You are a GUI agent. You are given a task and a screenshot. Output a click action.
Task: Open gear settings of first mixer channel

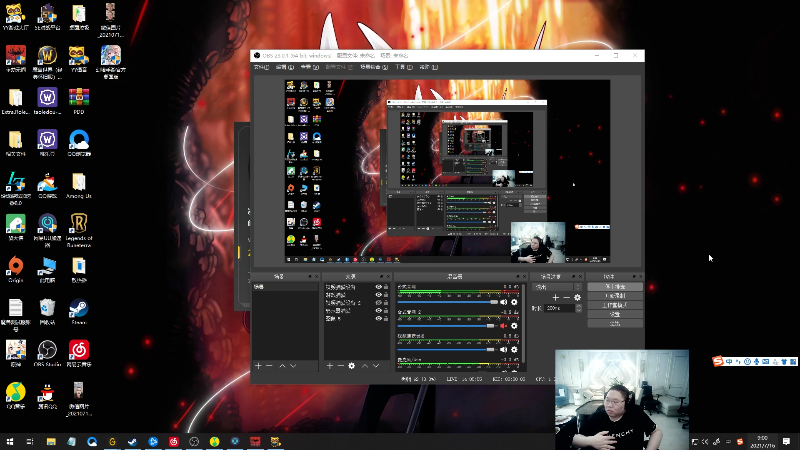point(514,302)
